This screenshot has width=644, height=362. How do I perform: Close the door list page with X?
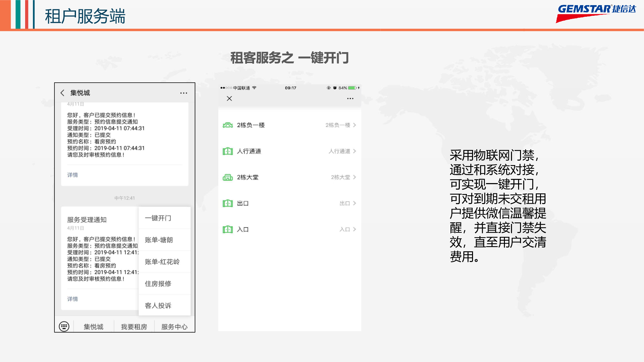tap(229, 98)
